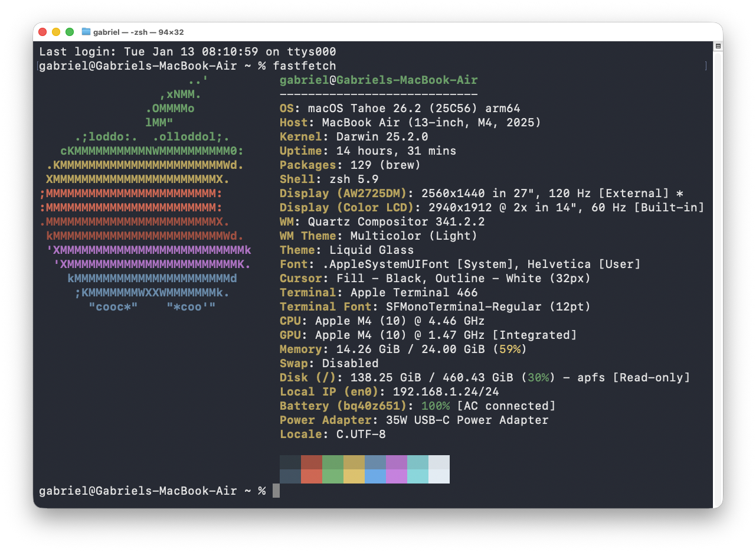Click the cursor block at the bottom prompt
756x552 pixels.
coord(276,491)
